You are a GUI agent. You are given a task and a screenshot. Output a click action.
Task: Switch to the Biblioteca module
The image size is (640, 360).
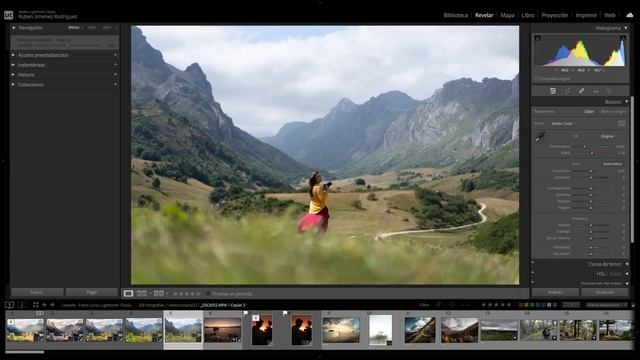pos(456,15)
